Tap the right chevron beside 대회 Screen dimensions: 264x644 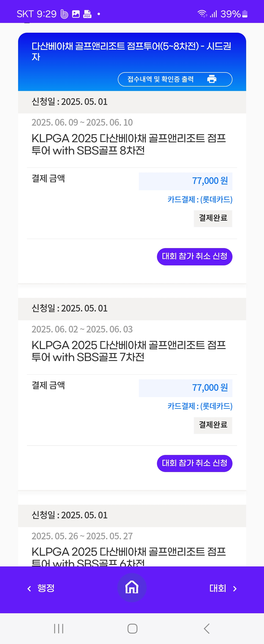tap(235, 588)
